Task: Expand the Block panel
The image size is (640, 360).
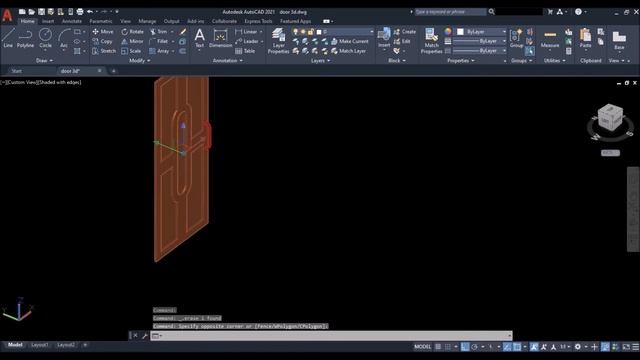Action: 397,60
